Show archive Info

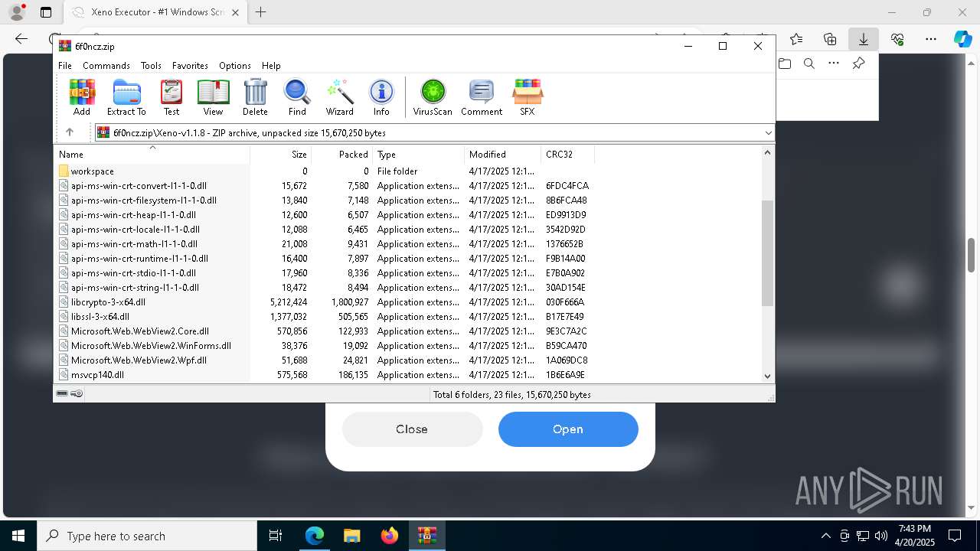point(381,97)
